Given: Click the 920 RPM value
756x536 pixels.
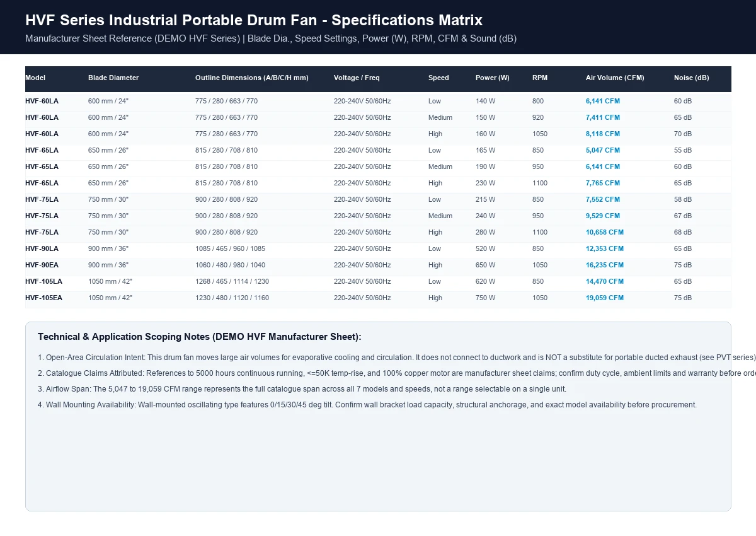Looking at the screenshot, I should [x=538, y=117].
